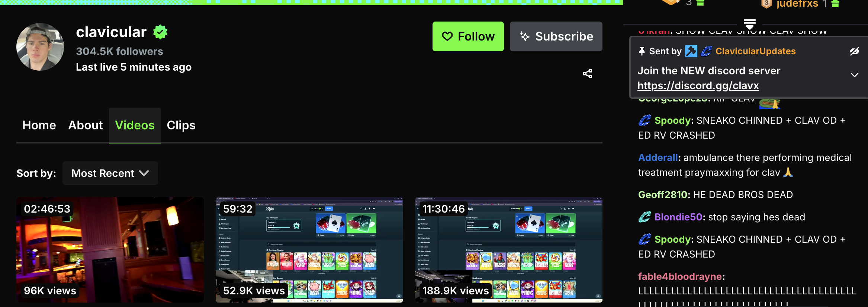Click the Adderall username in chat
This screenshot has height=307, width=868.
click(658, 158)
